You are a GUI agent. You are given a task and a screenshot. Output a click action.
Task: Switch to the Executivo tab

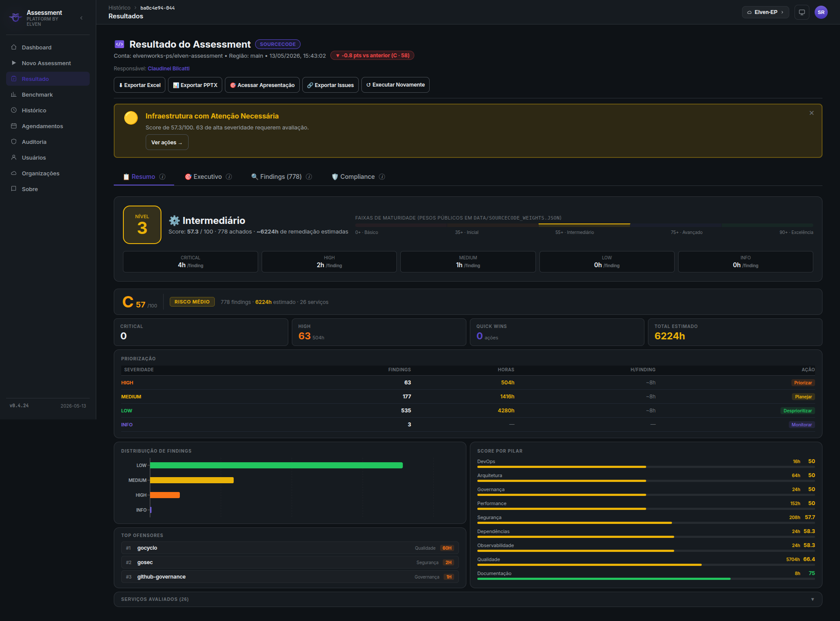click(x=208, y=177)
